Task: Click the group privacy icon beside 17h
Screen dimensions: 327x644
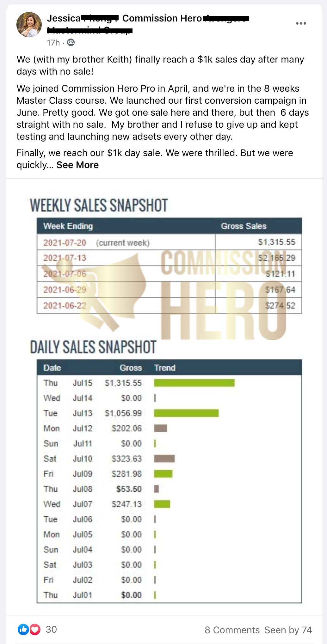Action: [x=71, y=42]
